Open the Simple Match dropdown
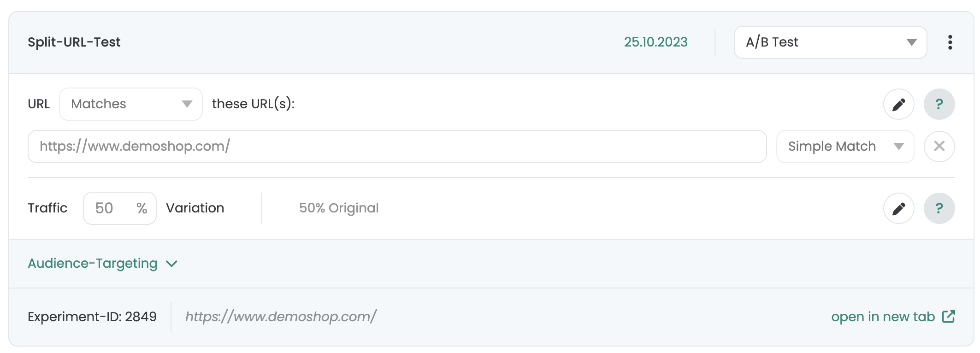 coord(845,147)
